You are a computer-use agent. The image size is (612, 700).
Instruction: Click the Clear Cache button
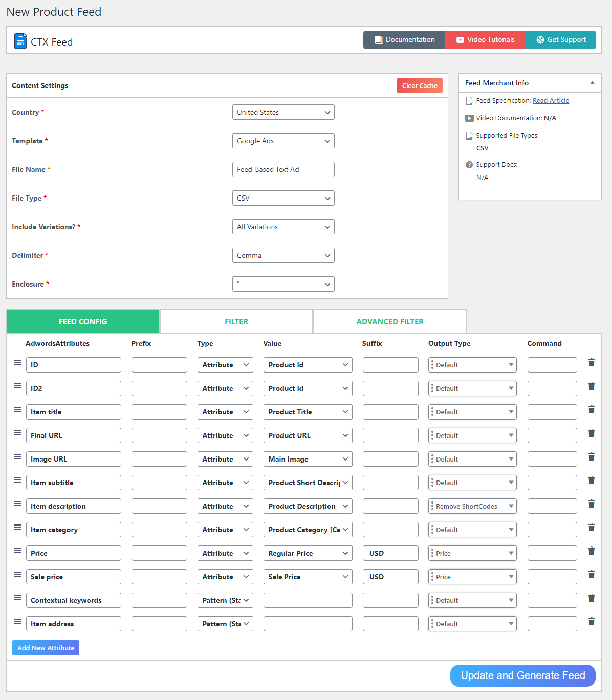click(x=420, y=85)
